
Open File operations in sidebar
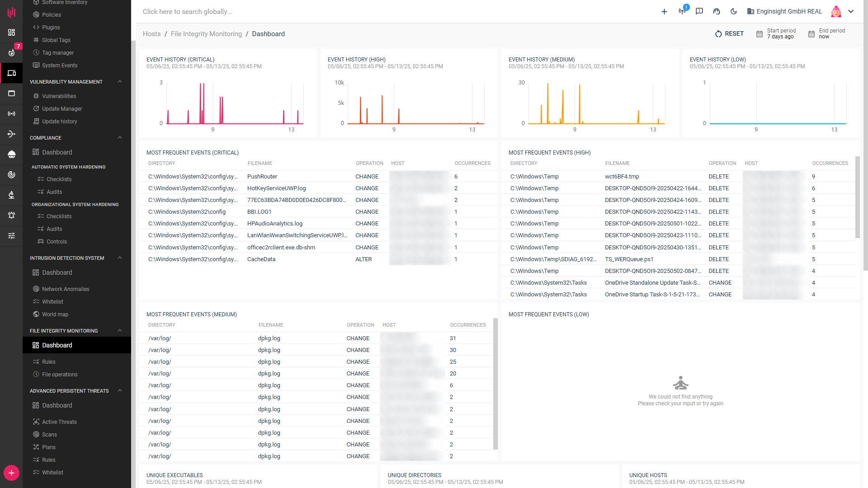pos(60,375)
